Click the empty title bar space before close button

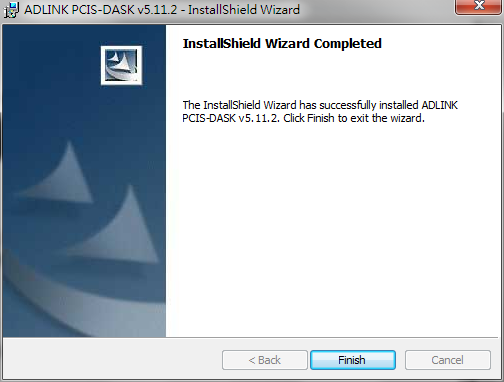(377, 10)
